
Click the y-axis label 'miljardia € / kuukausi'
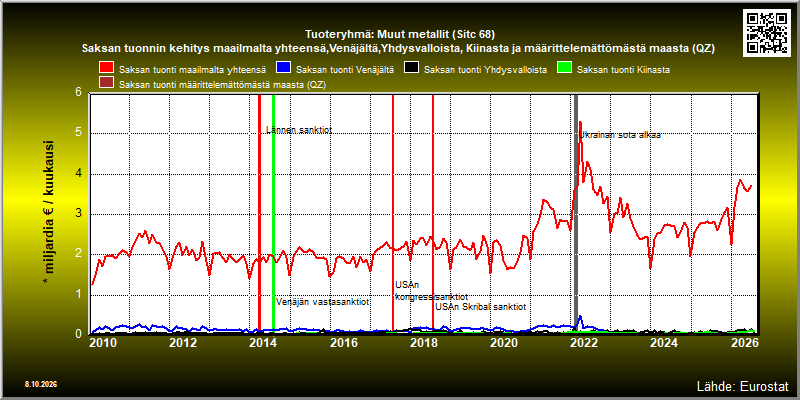(x=49, y=212)
